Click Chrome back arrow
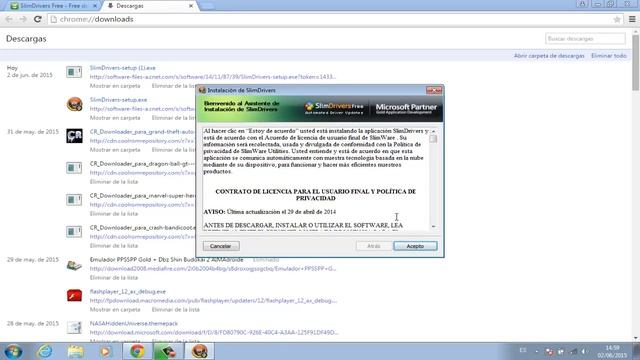The image size is (640, 360). click(9, 19)
